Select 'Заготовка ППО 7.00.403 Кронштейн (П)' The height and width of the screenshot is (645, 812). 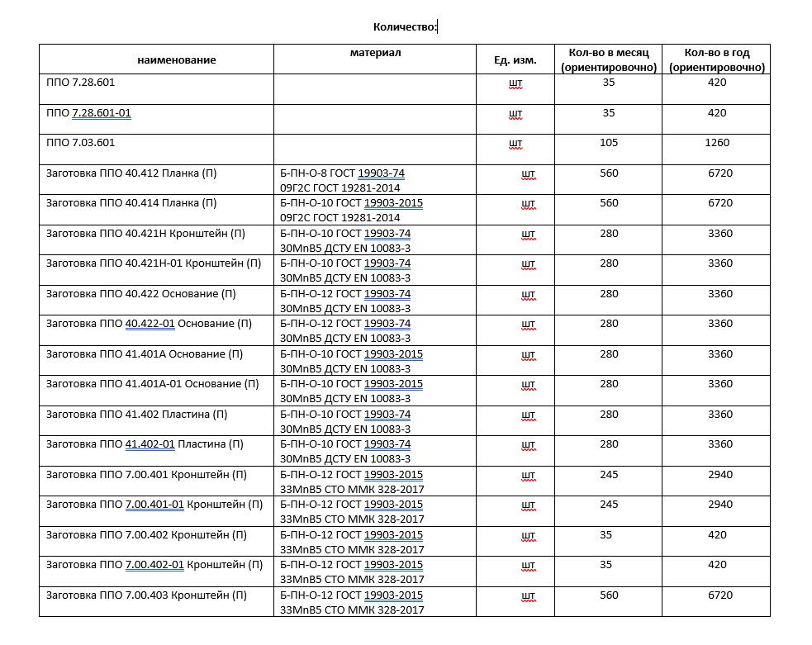pos(146,595)
